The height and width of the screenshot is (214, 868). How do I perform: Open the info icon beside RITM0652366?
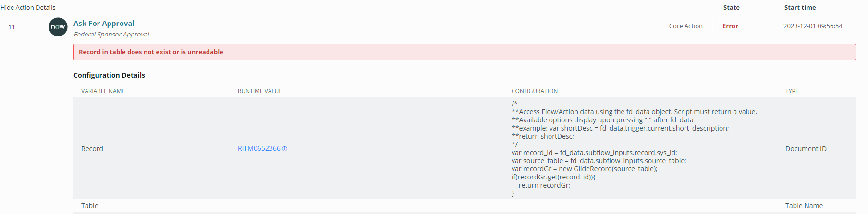(285, 149)
